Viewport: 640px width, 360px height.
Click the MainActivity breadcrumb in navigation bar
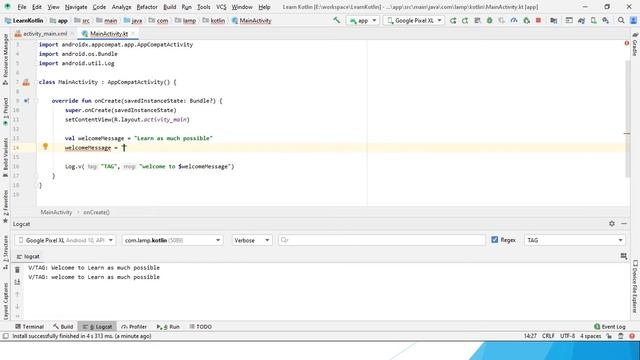(251, 20)
